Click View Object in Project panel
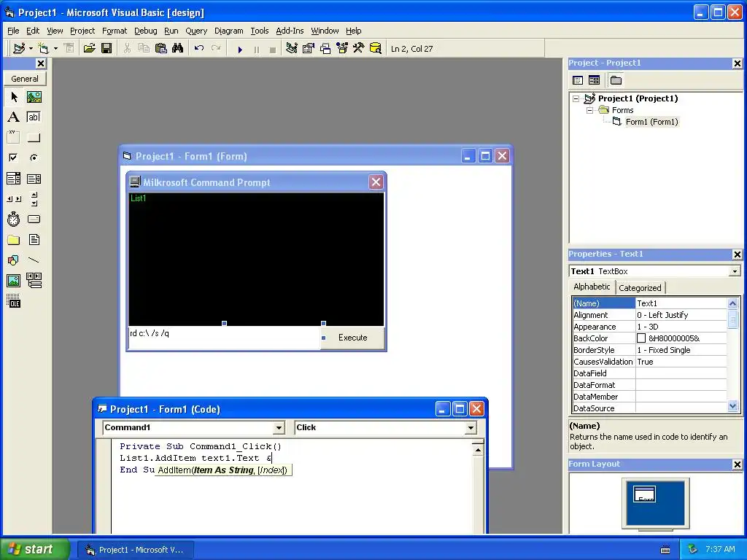 [x=594, y=80]
